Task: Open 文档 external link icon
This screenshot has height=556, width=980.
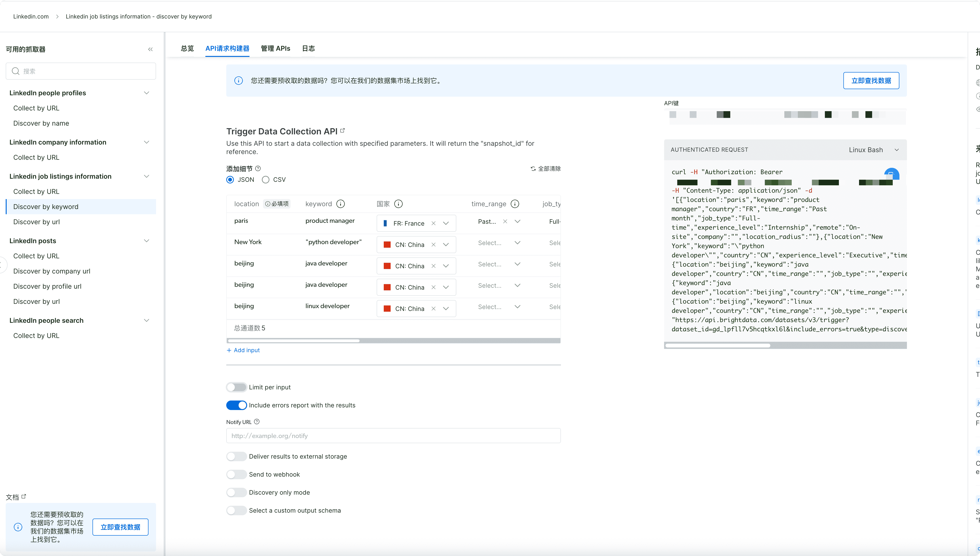Action: click(x=24, y=497)
